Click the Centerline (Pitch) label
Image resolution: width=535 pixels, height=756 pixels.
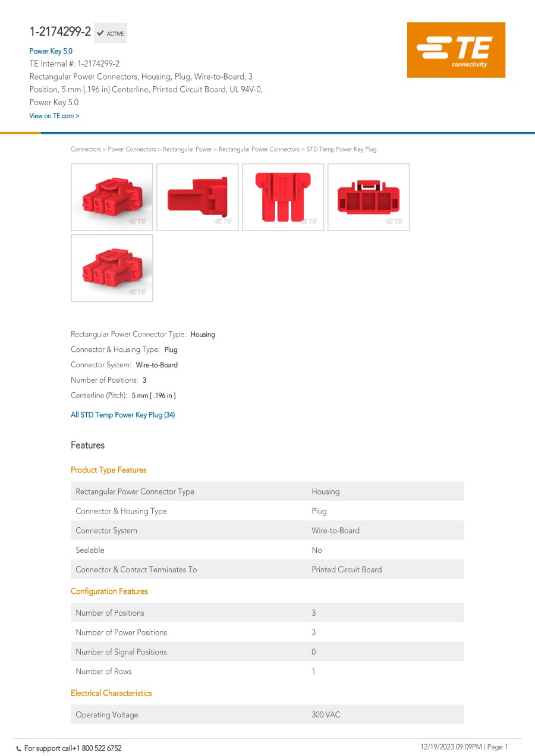(99, 395)
